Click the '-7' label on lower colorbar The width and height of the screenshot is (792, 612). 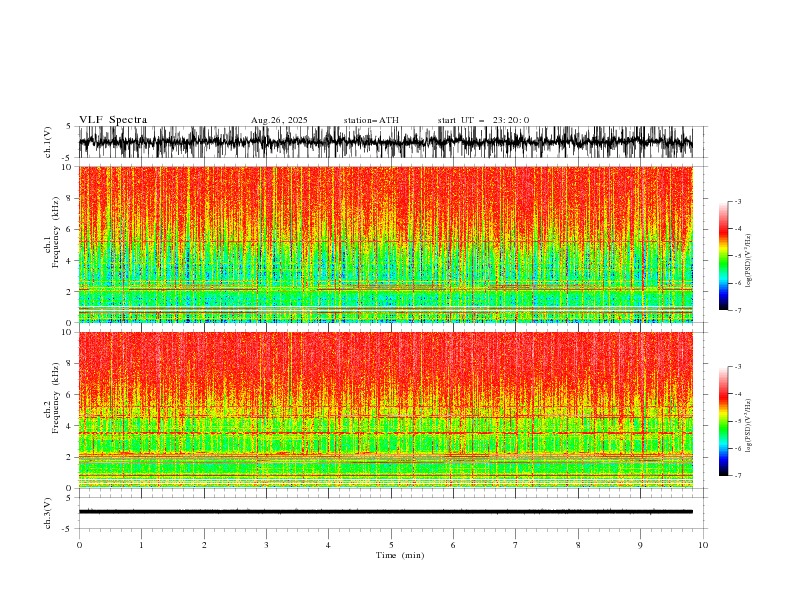(x=737, y=476)
